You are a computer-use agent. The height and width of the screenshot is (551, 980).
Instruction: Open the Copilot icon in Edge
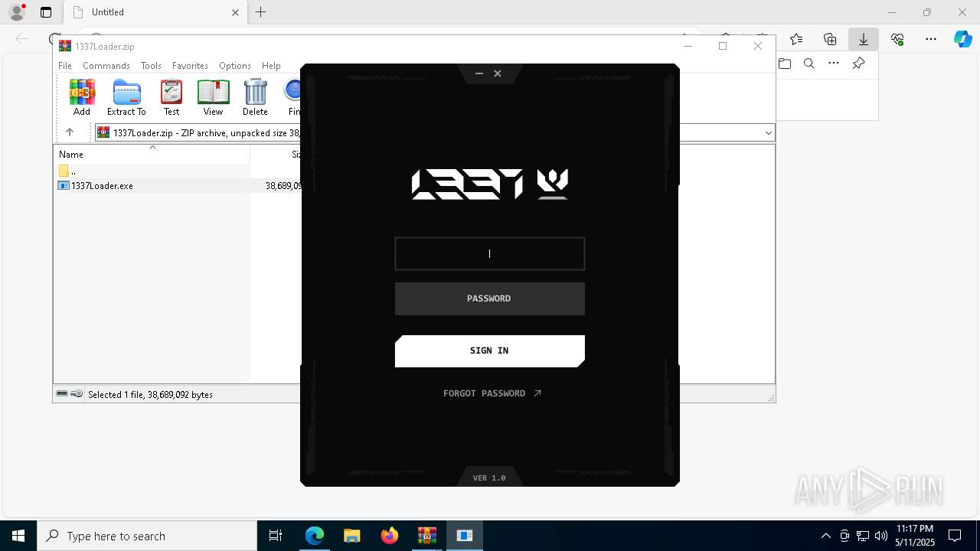(963, 39)
